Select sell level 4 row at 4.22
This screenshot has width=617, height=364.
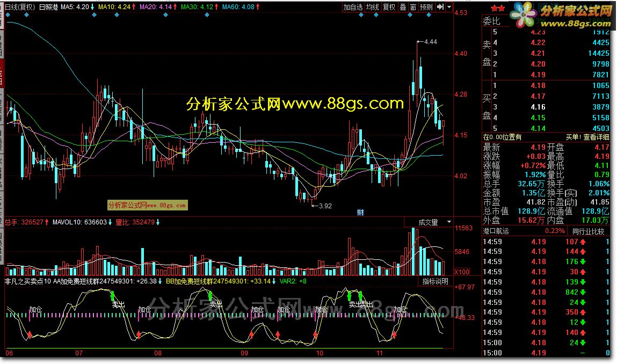point(551,42)
